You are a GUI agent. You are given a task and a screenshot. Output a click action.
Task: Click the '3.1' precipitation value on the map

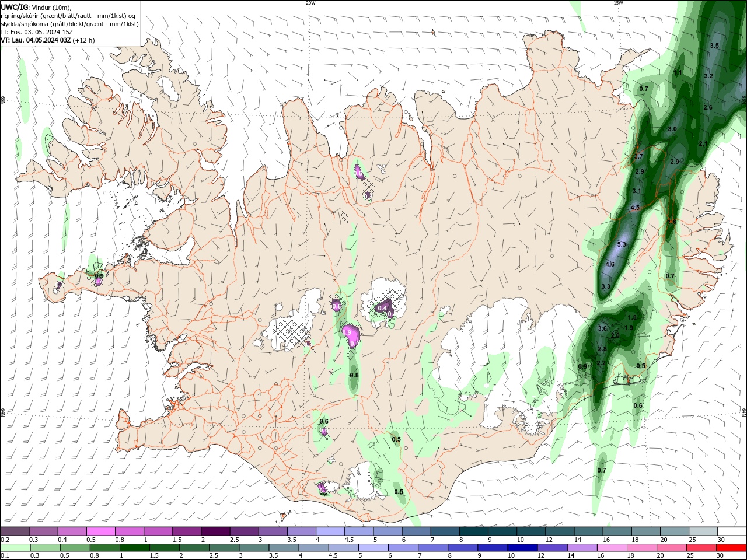[x=637, y=191]
